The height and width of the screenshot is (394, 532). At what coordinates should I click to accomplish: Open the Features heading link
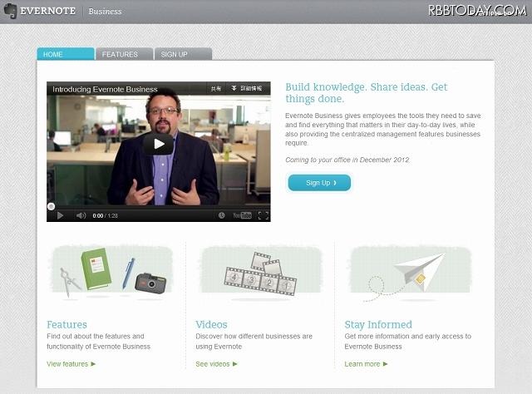(x=66, y=324)
